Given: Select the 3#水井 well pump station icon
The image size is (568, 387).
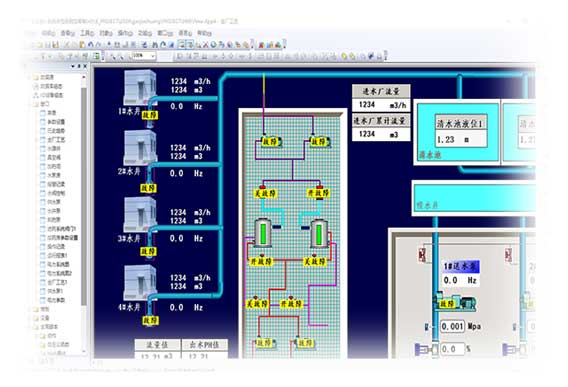Looking at the screenshot, I should click(x=141, y=215).
